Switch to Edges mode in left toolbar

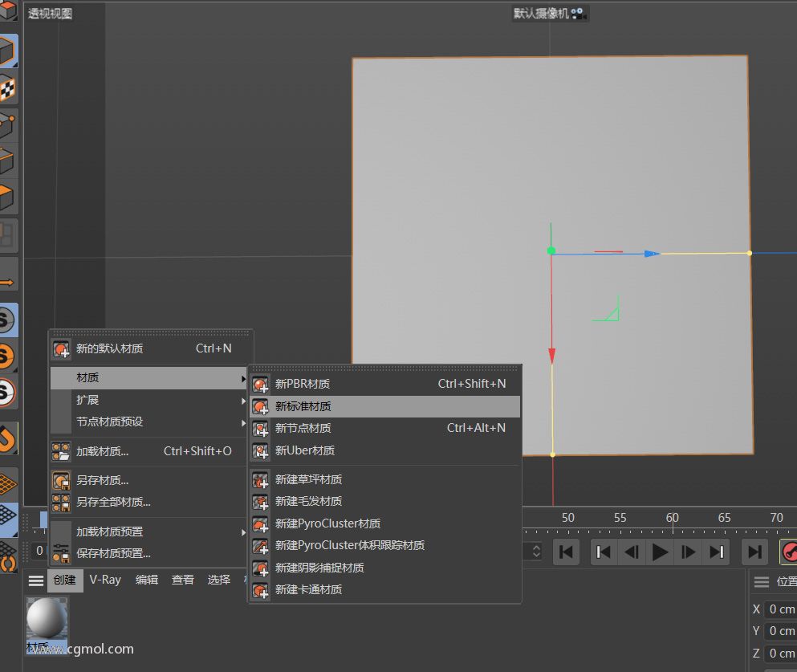point(8,161)
